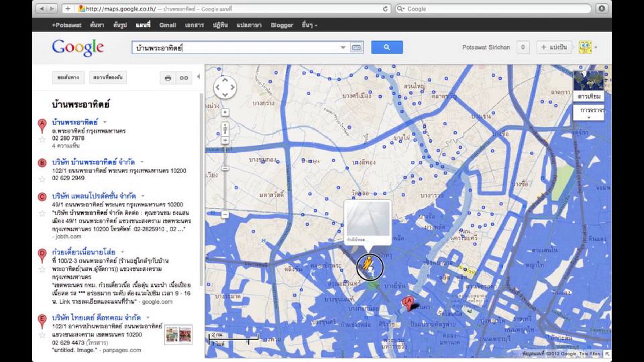Screen dimensions: 644x362
Task: Open the อื่นๆ more menu in the black bar
Action: 309,25
